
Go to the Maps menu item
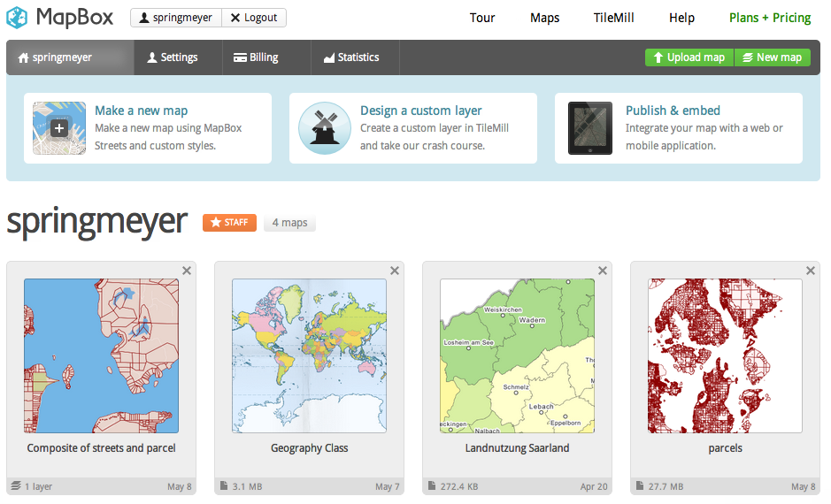(x=544, y=18)
